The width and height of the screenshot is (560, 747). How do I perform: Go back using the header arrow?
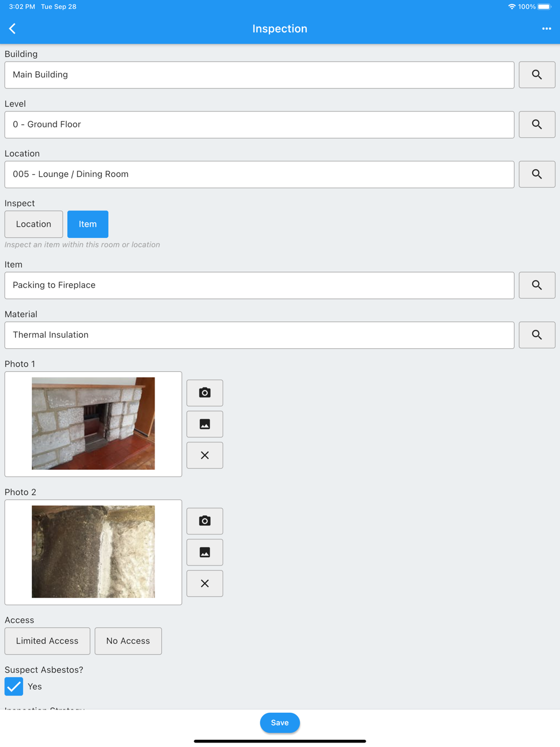12,29
